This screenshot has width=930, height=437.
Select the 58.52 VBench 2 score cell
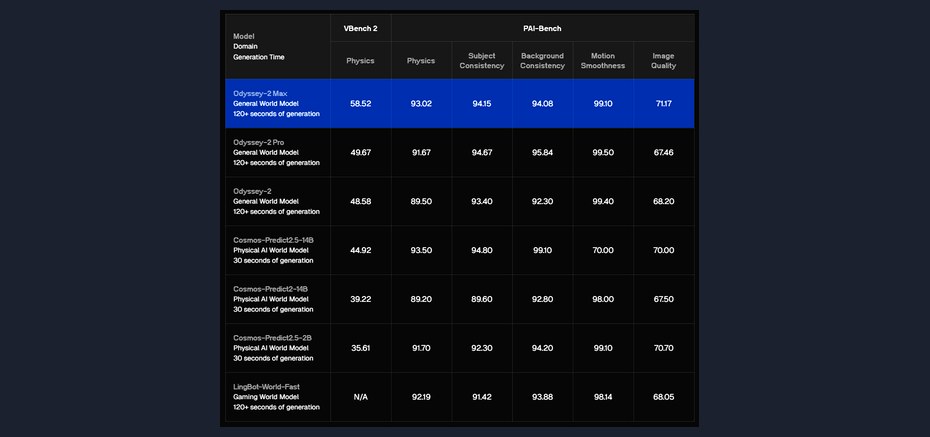pyautogui.click(x=361, y=104)
